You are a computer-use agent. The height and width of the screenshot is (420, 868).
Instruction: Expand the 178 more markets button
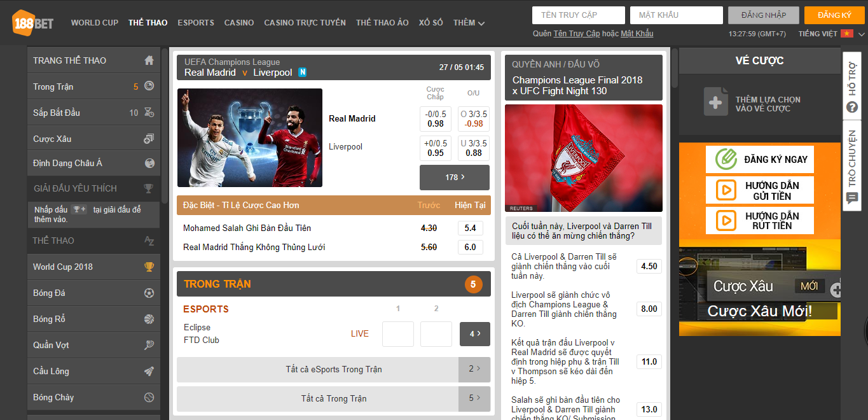click(455, 178)
